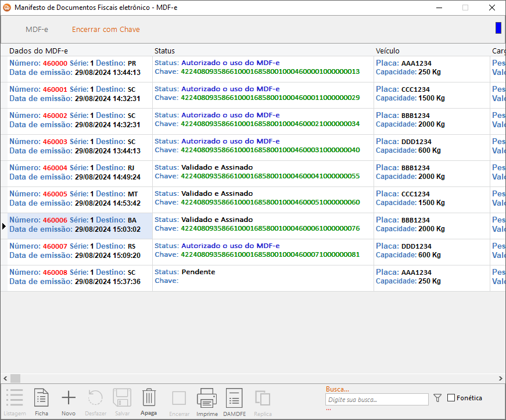Click the Listagem list view icon

click(x=15, y=399)
